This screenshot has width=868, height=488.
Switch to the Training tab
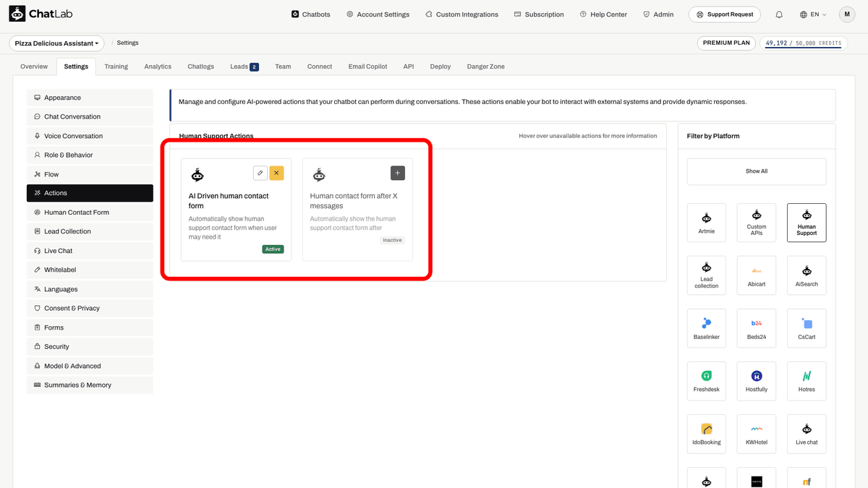[x=116, y=67]
